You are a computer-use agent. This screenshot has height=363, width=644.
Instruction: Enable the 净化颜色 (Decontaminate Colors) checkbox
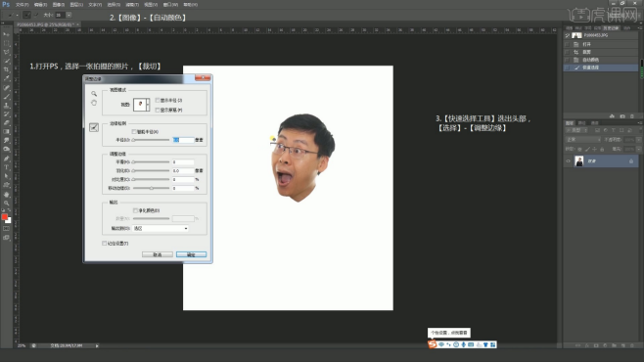click(x=135, y=210)
